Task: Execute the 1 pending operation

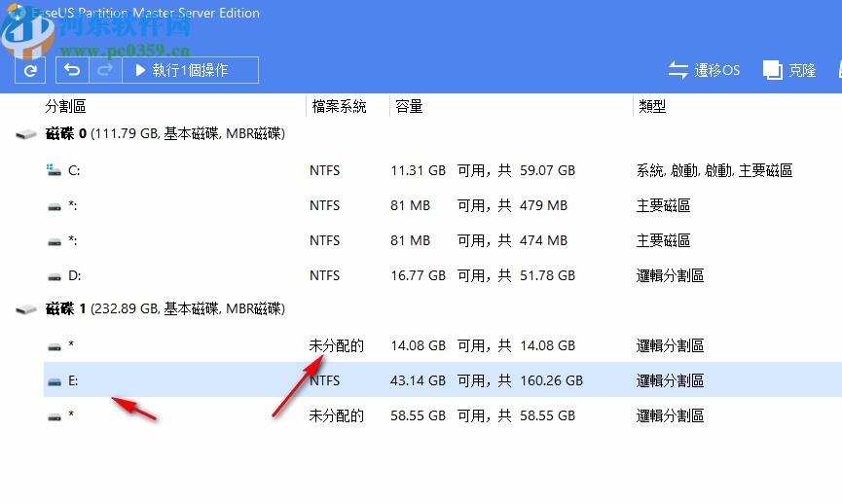Action: click(190, 70)
